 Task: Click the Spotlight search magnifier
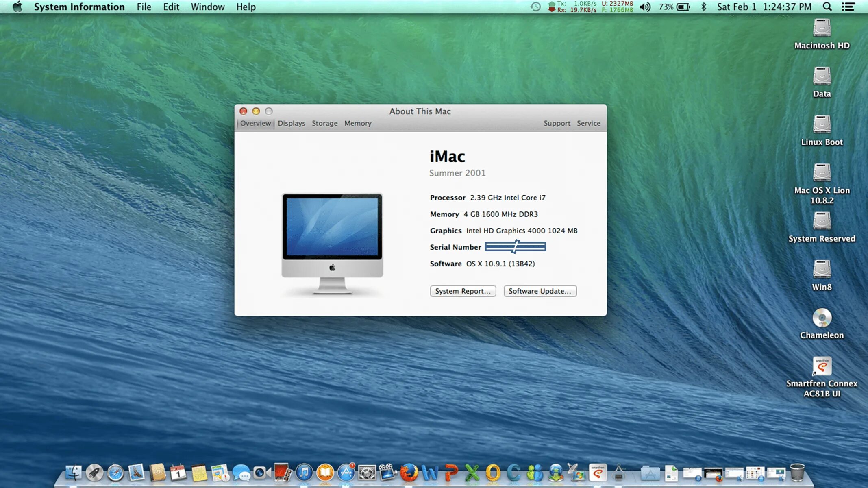pos(827,7)
